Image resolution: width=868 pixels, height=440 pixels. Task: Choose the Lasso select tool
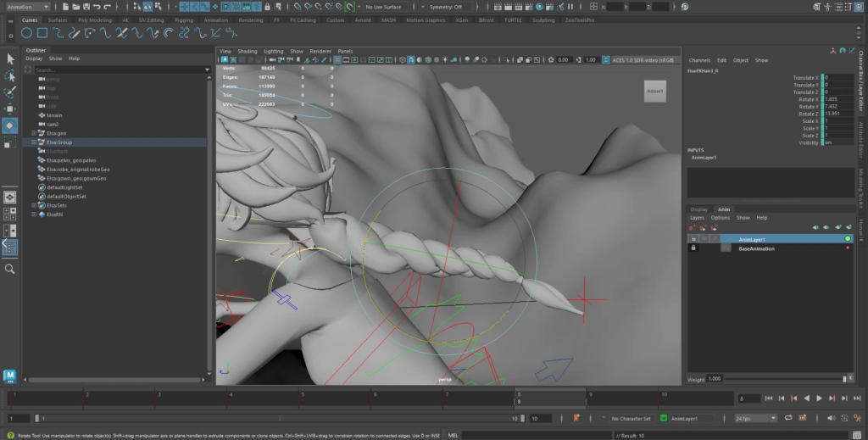coord(10,75)
